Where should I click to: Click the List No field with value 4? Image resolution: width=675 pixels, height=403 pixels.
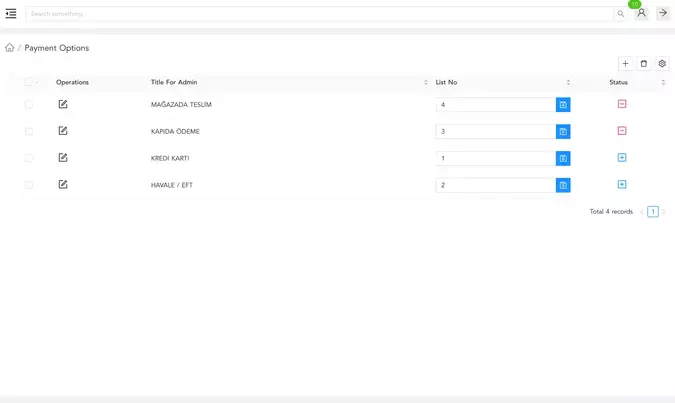[x=495, y=105]
